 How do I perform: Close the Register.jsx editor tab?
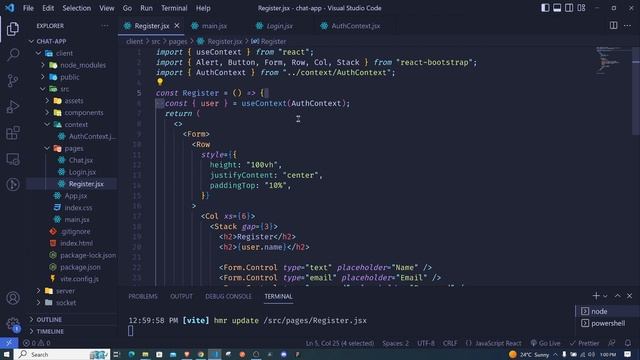pos(177,25)
